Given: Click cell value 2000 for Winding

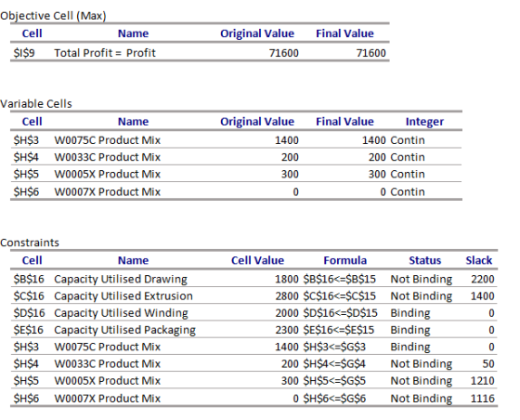Looking at the screenshot, I should pyautogui.click(x=287, y=313).
